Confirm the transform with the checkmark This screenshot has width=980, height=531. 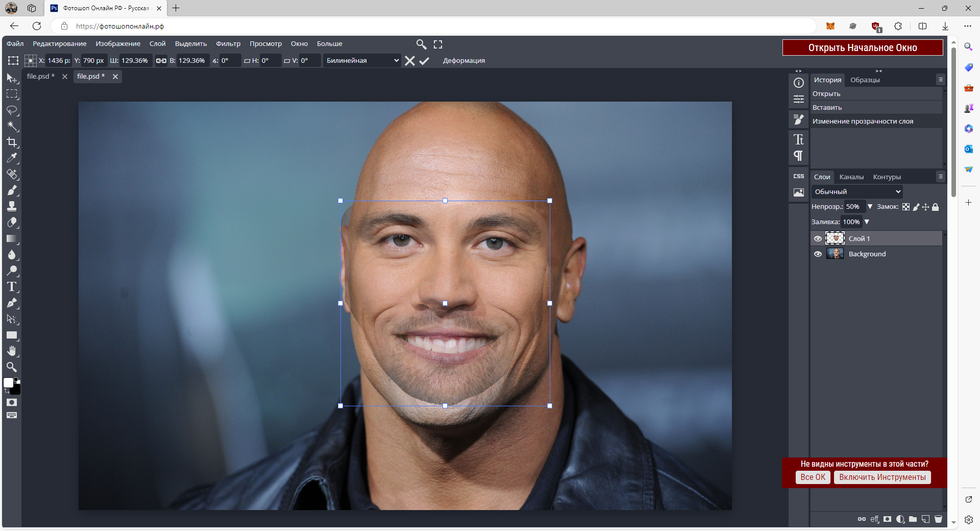[424, 61]
